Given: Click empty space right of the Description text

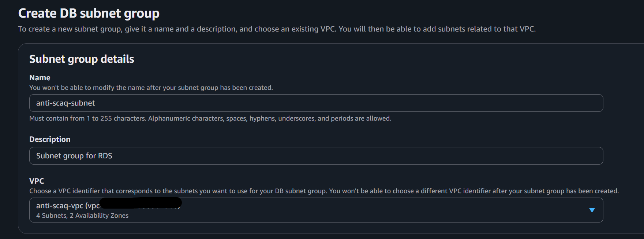Looking at the screenshot, I should (357, 156).
